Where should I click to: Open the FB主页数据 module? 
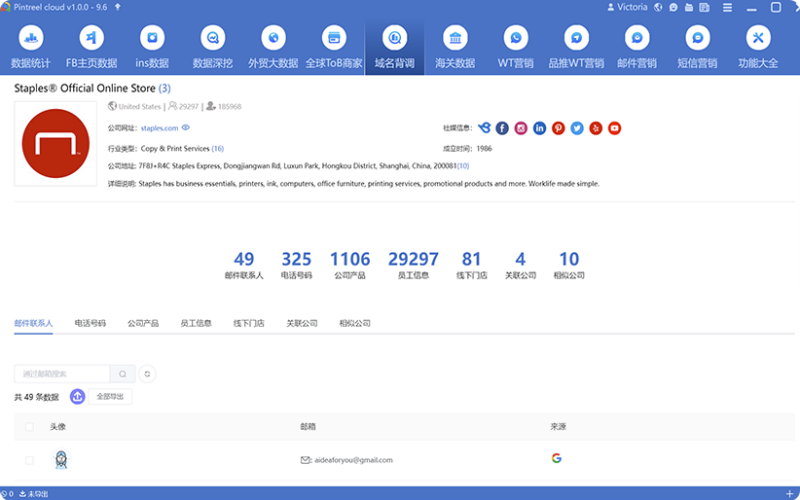(x=91, y=47)
